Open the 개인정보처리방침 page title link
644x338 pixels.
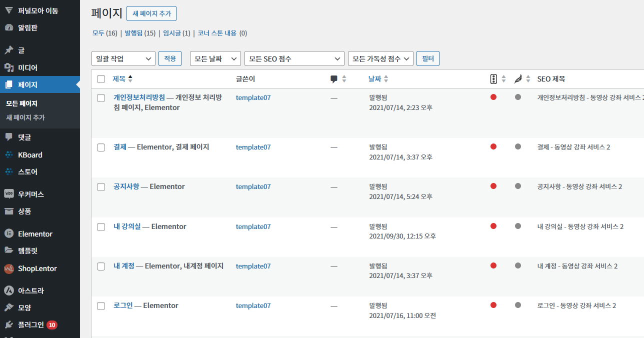(139, 97)
